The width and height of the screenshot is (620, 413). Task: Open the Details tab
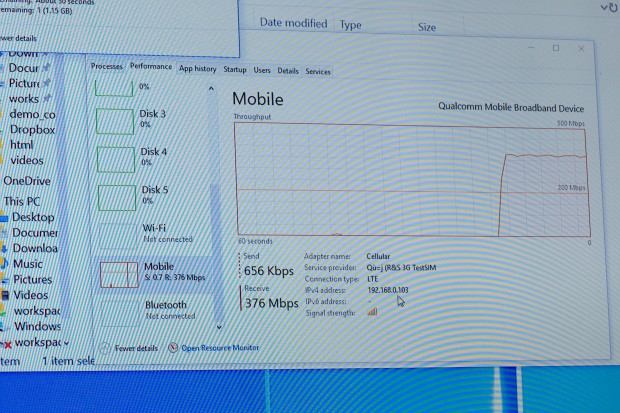(x=287, y=71)
